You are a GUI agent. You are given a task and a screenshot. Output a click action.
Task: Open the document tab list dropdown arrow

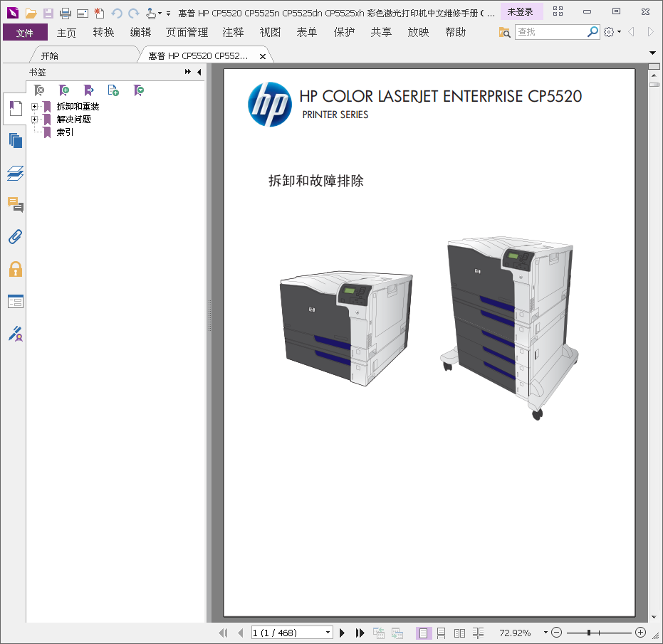click(652, 53)
